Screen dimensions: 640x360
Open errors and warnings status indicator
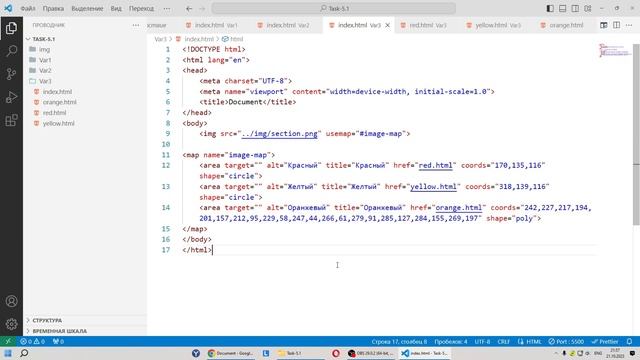pos(33,342)
